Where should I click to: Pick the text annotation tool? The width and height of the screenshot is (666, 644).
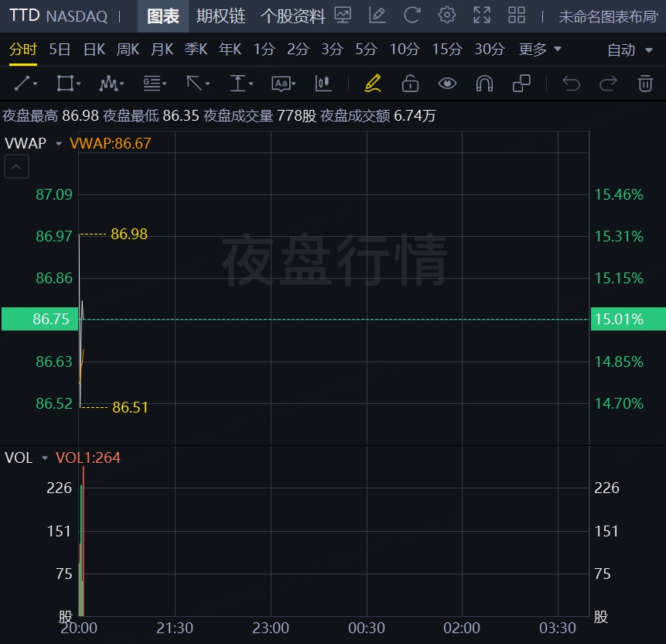click(x=284, y=84)
